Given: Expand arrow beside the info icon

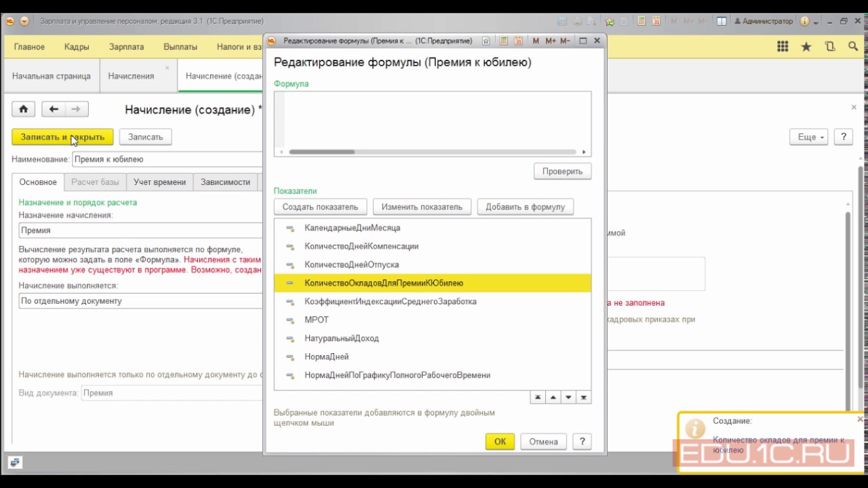Looking at the screenshot, I should click(x=816, y=22).
